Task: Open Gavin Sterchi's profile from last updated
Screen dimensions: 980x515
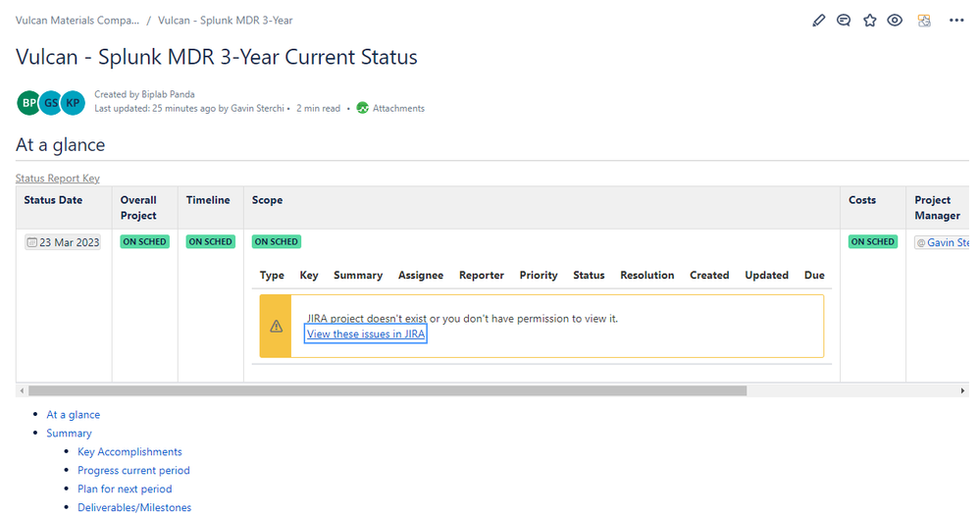Action: pyautogui.click(x=257, y=108)
